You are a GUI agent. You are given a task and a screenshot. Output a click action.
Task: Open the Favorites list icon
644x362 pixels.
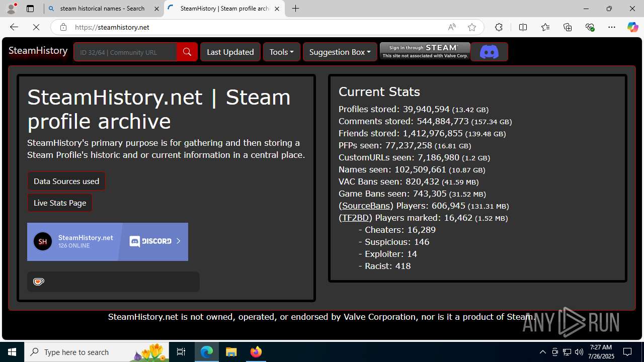(x=545, y=27)
